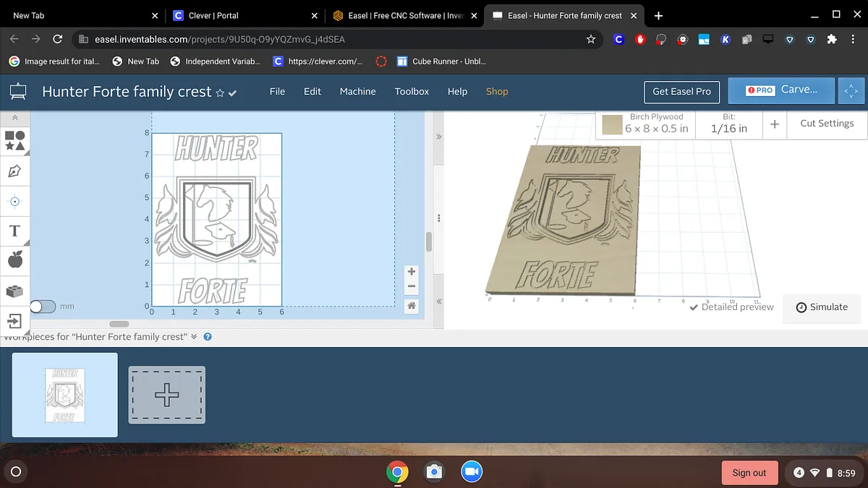868x488 pixels.
Task: Open the Birch Plywood material dropdown
Action: (647, 124)
